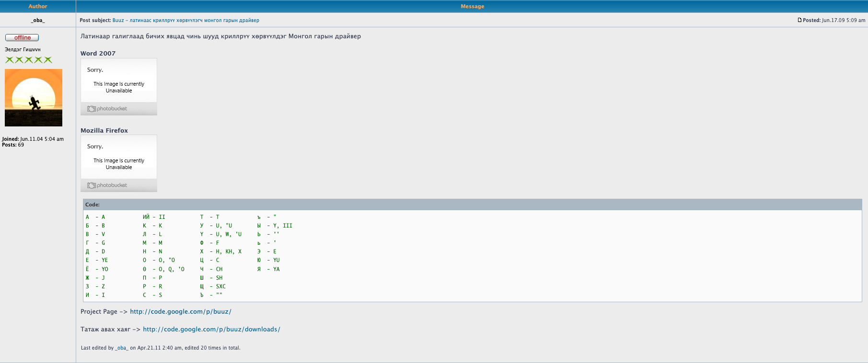Click the first green rank star
The height and width of the screenshot is (363, 868).
tap(10, 60)
